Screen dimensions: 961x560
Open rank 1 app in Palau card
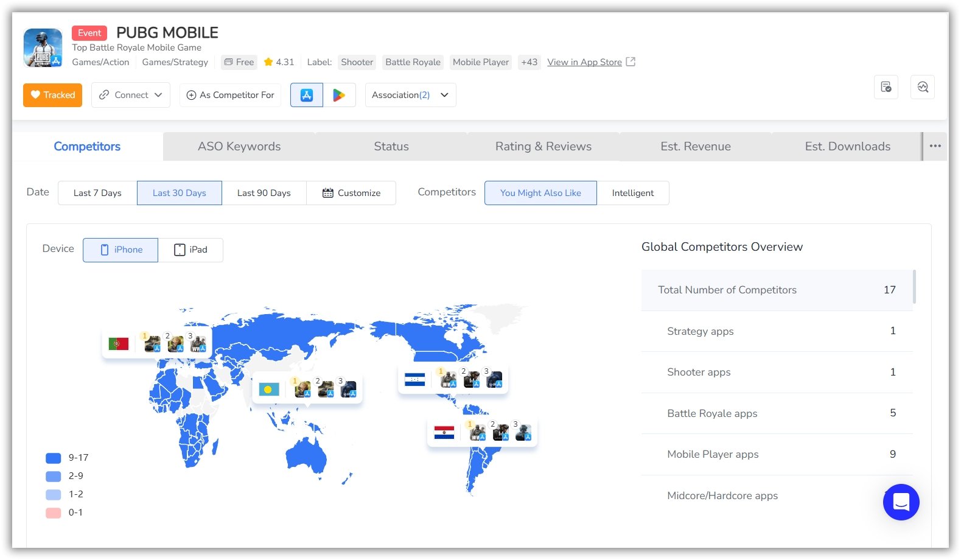point(302,389)
